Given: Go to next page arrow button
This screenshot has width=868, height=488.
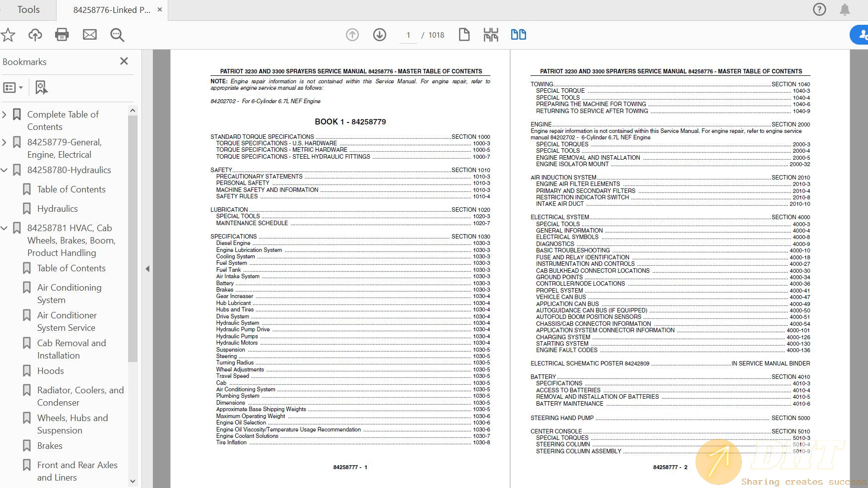Looking at the screenshot, I should coord(380,35).
